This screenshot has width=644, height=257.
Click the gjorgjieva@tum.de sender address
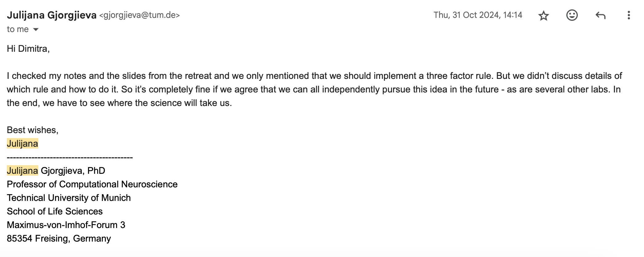pos(140,15)
